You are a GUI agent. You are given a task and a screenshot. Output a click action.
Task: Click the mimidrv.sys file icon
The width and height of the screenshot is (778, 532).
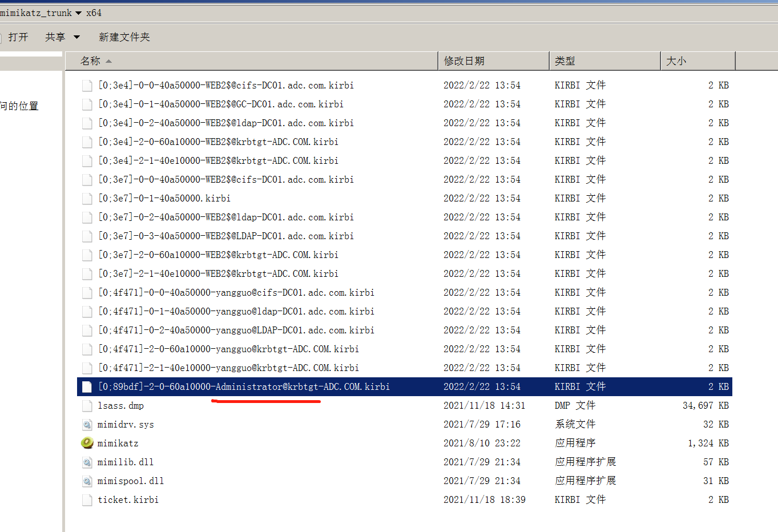87,424
